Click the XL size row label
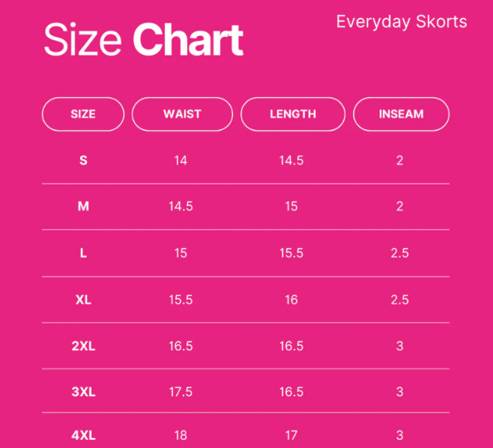 83,300
